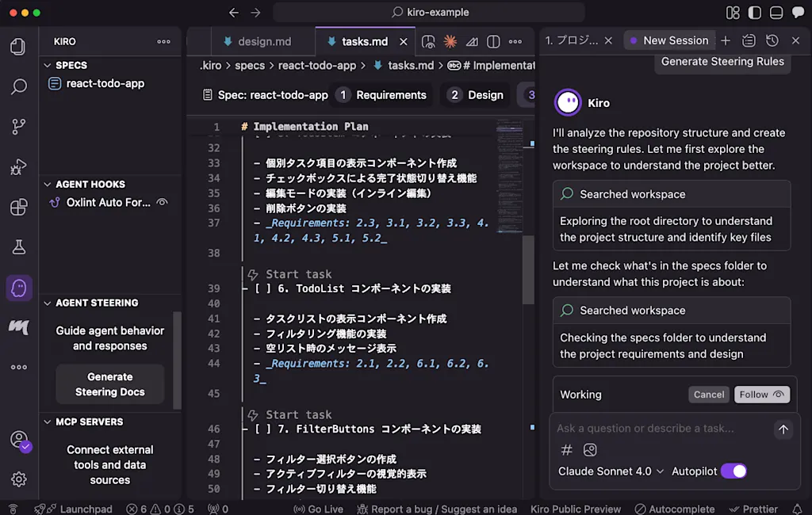Screen dimensions: 812x515
Task: Toggle the Oxlint hook eye icon
Action: 162,202
